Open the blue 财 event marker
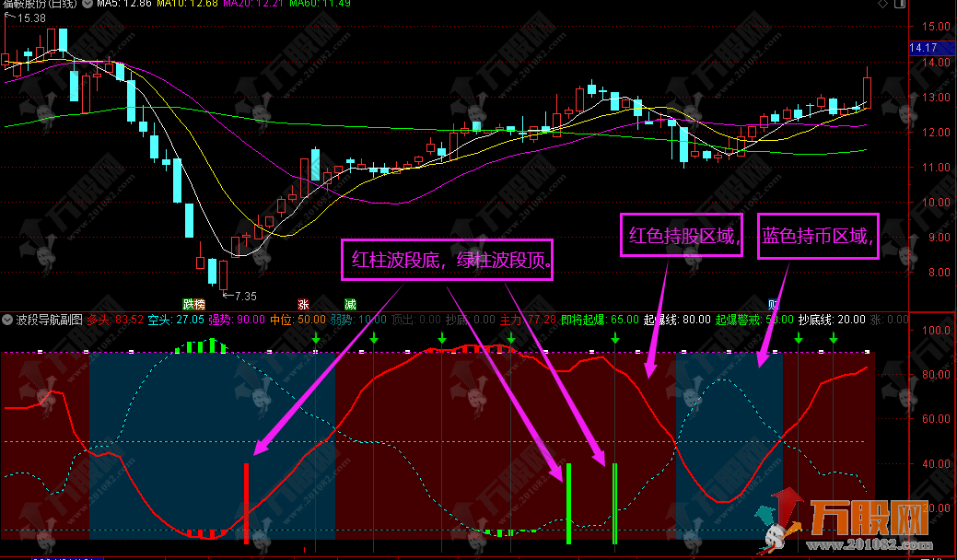Screen dimensions: 957x560 774,304
